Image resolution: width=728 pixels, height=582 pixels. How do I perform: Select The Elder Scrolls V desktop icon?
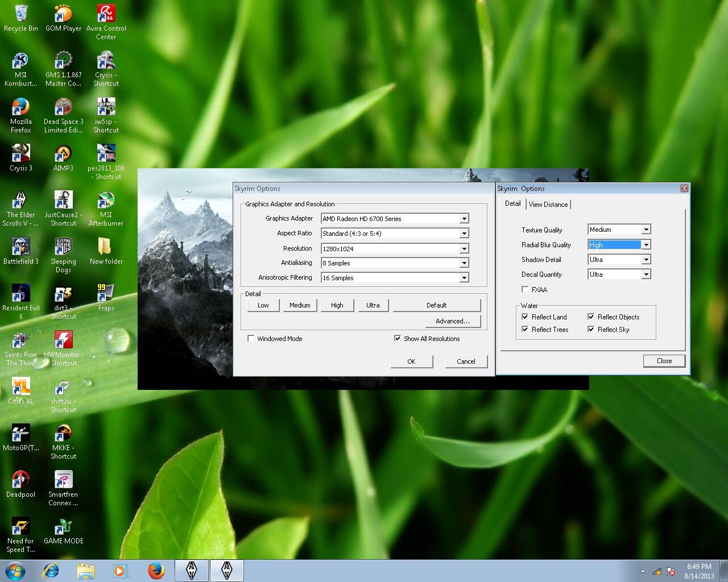pos(20,209)
